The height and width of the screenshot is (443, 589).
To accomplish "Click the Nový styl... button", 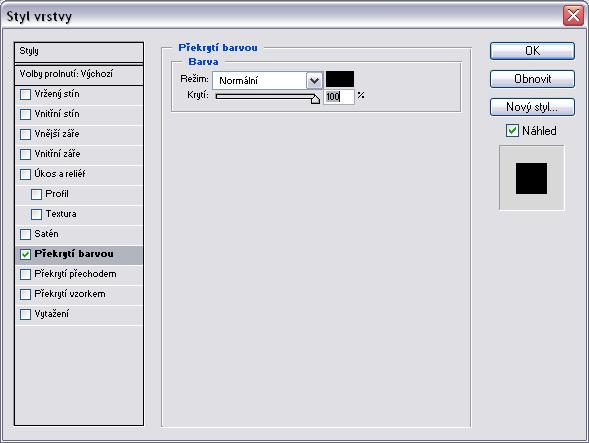I will 532,107.
